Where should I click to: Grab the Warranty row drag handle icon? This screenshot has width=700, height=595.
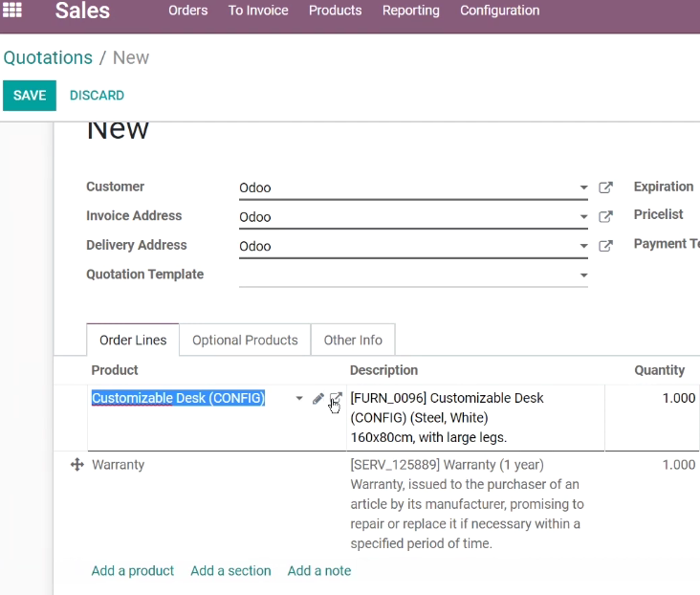(77, 465)
